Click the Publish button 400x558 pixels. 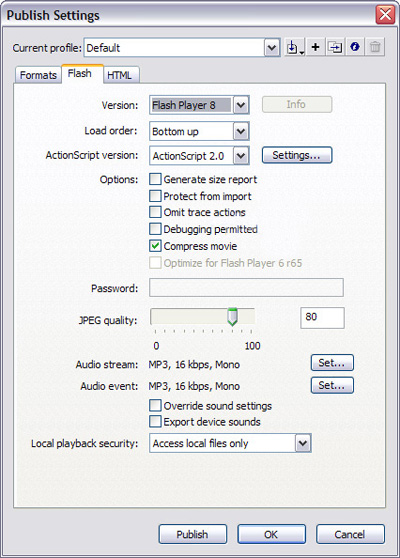pyautogui.click(x=193, y=534)
